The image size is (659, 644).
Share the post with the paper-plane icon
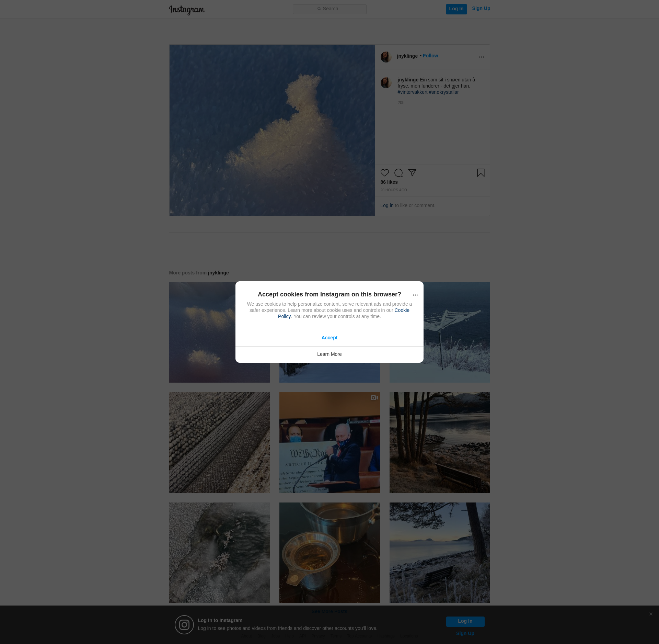pyautogui.click(x=412, y=173)
